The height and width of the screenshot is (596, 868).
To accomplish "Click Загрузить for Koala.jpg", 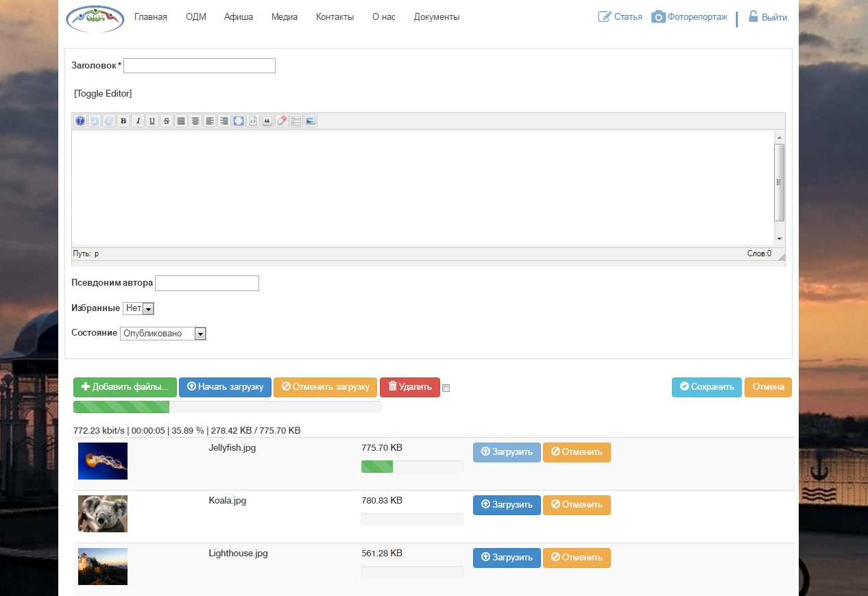I will [507, 505].
